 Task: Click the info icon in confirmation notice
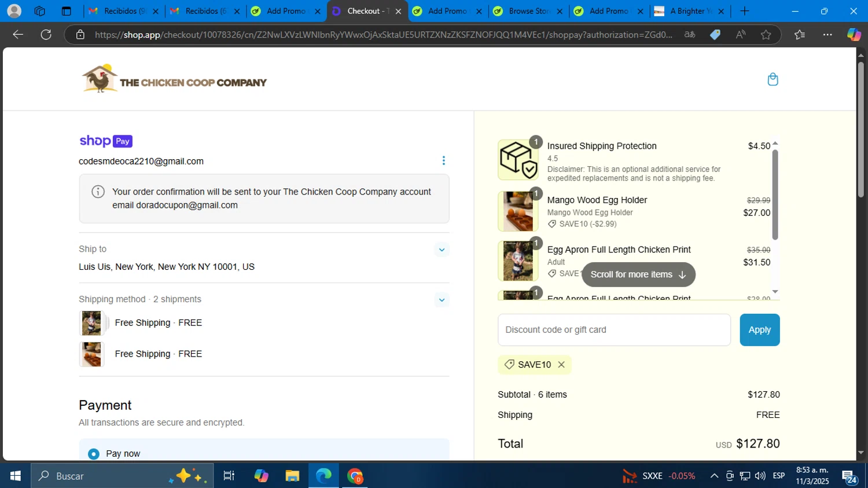pos(98,192)
